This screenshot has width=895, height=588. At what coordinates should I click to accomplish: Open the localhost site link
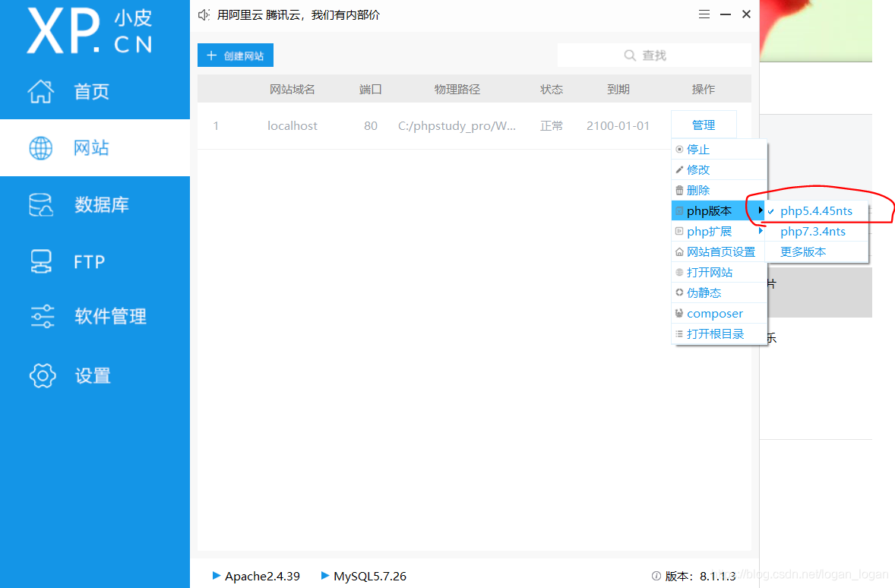(293, 125)
